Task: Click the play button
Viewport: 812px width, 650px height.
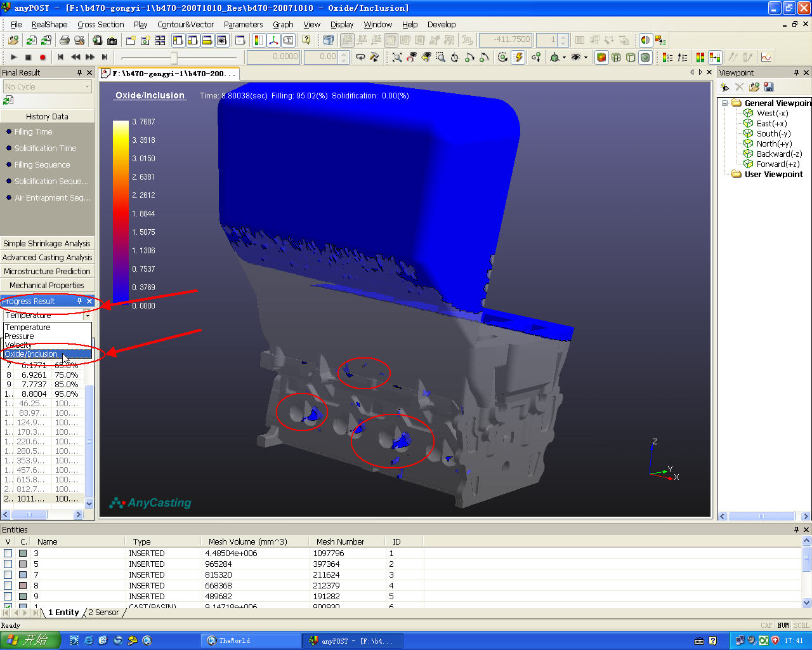Action: click(x=13, y=57)
